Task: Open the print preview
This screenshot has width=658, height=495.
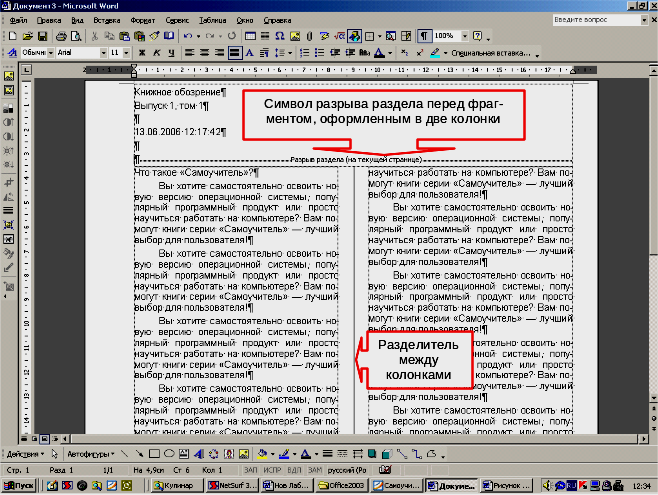Action: 76,36
